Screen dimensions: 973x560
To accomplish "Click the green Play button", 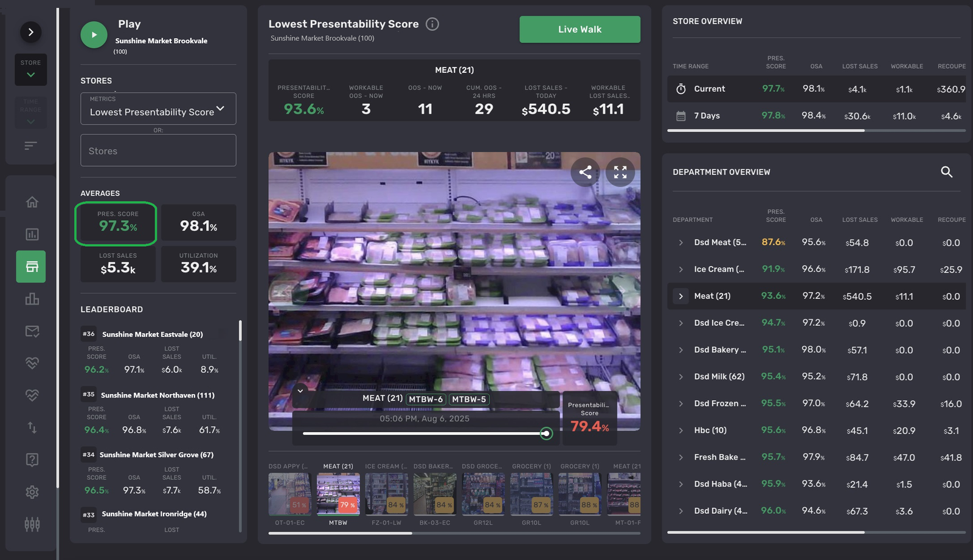I will point(94,35).
